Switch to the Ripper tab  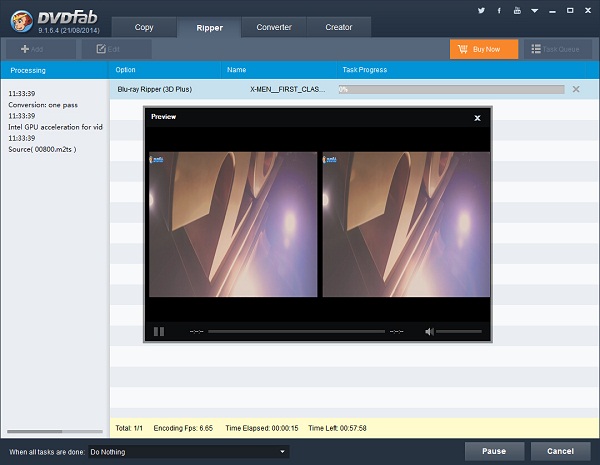click(x=209, y=28)
